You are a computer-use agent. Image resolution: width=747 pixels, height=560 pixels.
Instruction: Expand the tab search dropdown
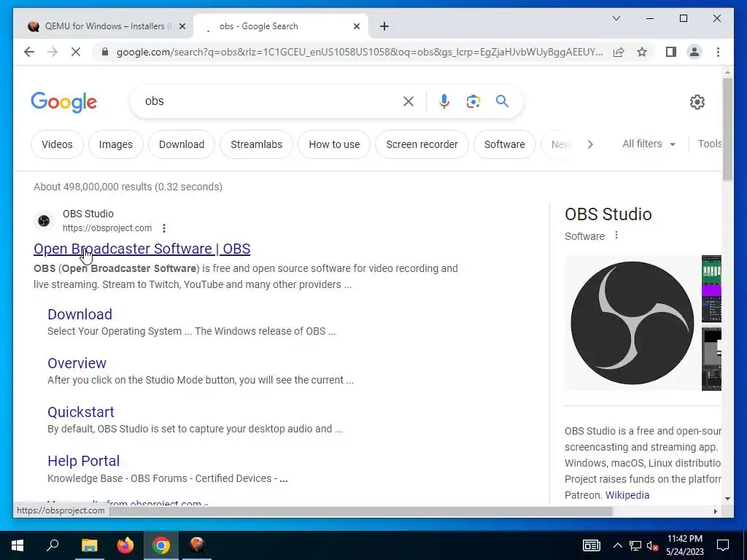(616, 18)
